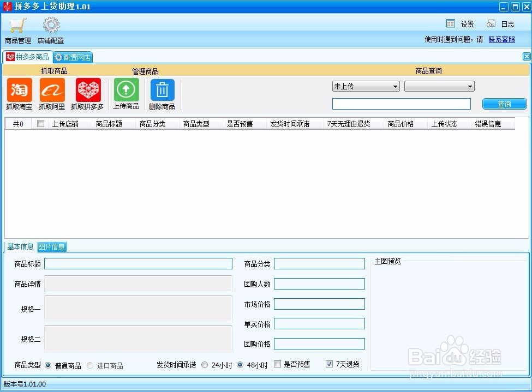Click 抓取淘宝 Taobao icon
This screenshot has width=532, height=392.
coord(20,90)
